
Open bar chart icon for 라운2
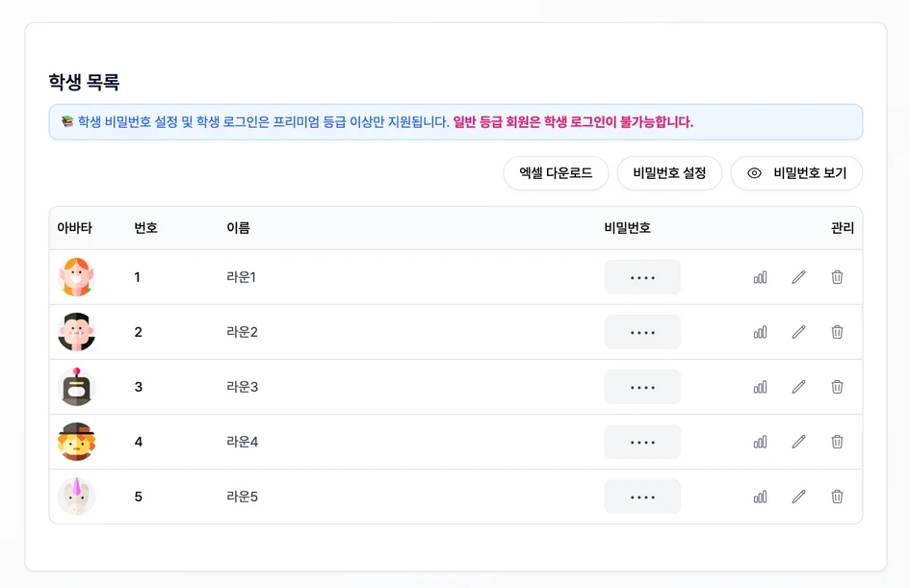pyautogui.click(x=760, y=332)
